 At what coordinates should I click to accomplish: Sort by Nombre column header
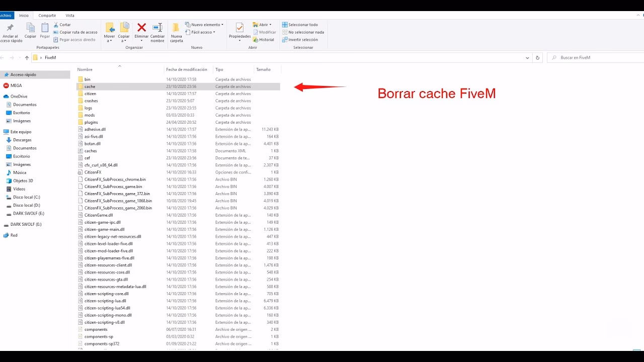point(85,69)
